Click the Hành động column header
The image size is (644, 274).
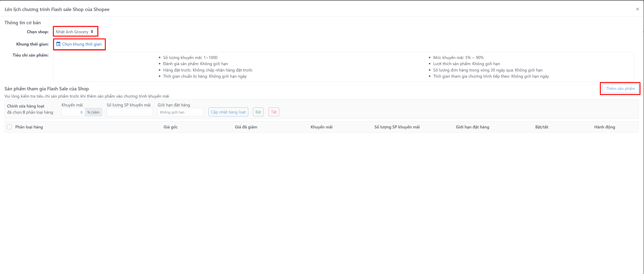tap(604, 127)
